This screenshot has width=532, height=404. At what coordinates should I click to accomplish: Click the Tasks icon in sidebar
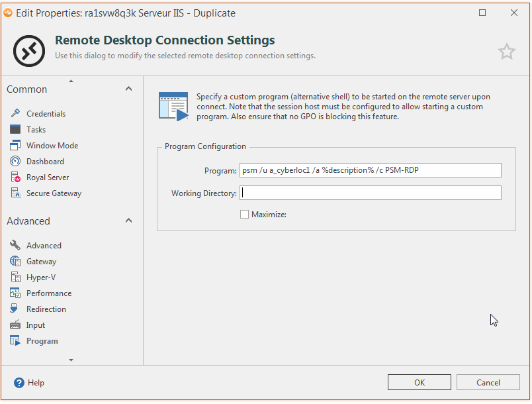tap(15, 130)
